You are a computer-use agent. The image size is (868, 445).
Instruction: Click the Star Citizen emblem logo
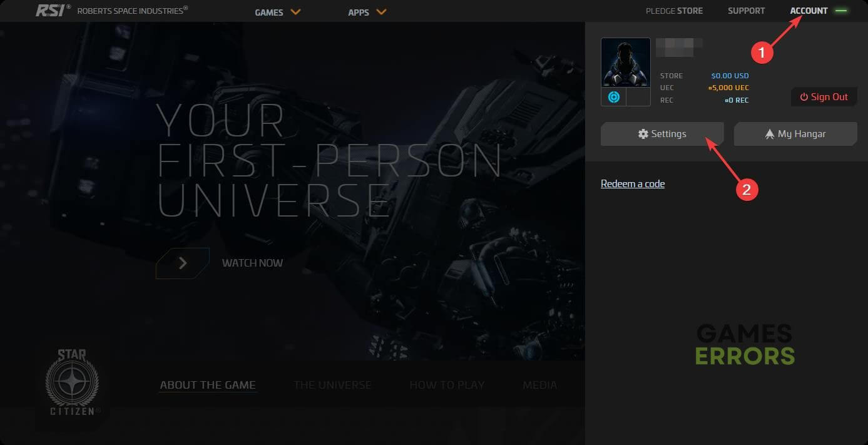73,382
